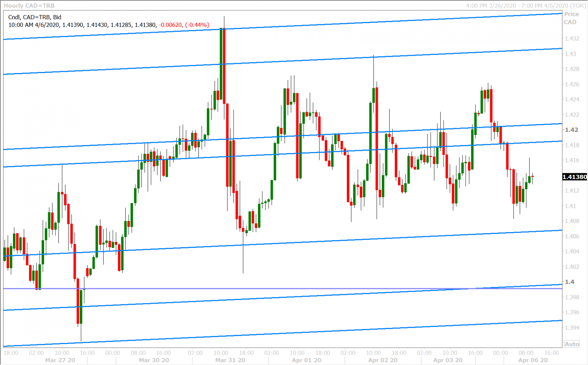
Task: Click the Auto scale button
Action: [572, 344]
